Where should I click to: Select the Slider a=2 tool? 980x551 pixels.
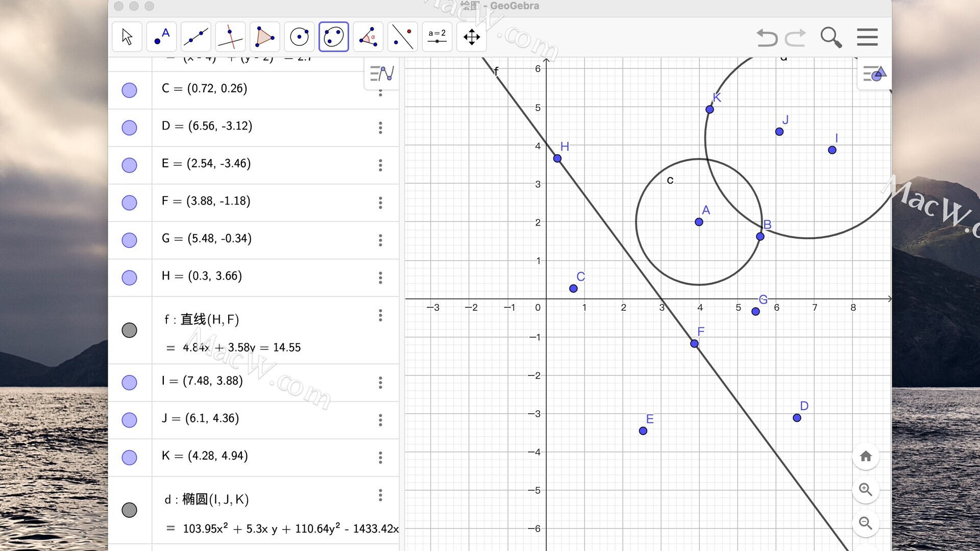pyautogui.click(x=437, y=37)
